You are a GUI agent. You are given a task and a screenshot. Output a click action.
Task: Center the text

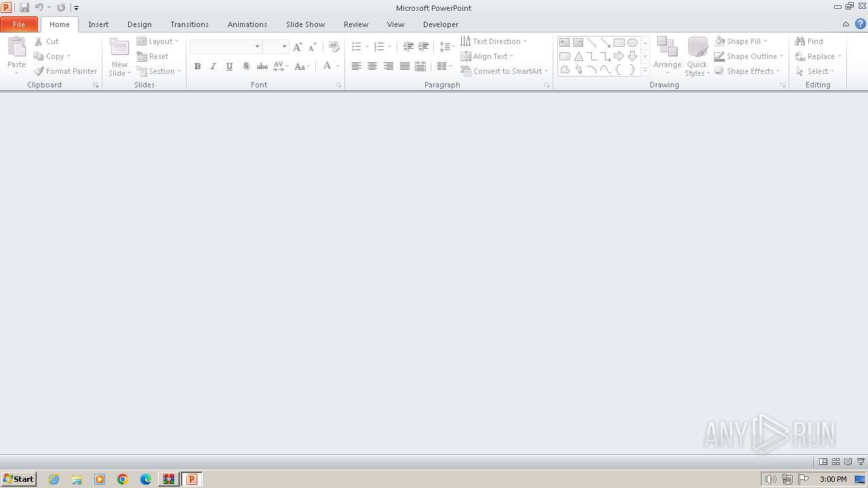[x=372, y=66]
